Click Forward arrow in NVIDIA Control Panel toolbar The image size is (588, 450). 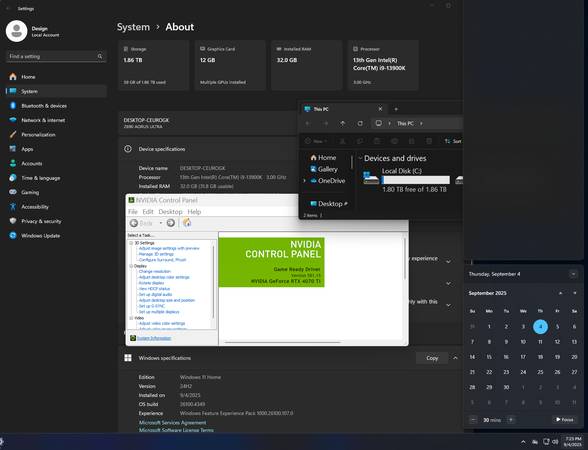(x=171, y=223)
